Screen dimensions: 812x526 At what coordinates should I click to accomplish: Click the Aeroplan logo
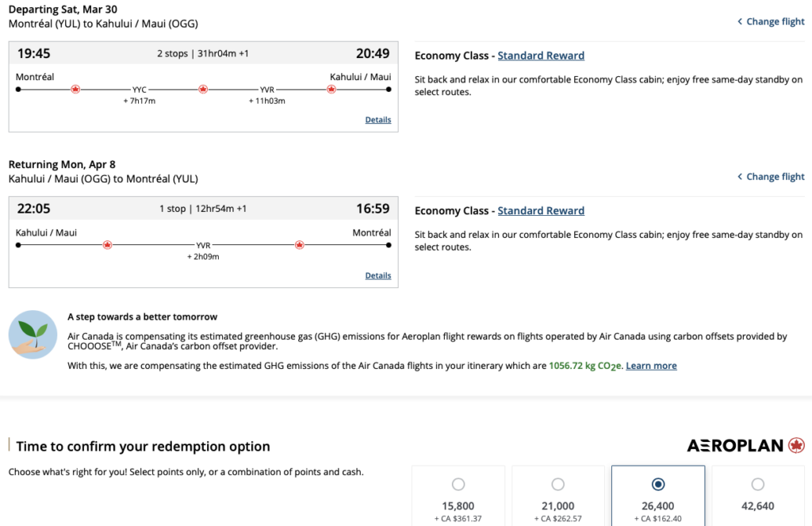(745, 446)
